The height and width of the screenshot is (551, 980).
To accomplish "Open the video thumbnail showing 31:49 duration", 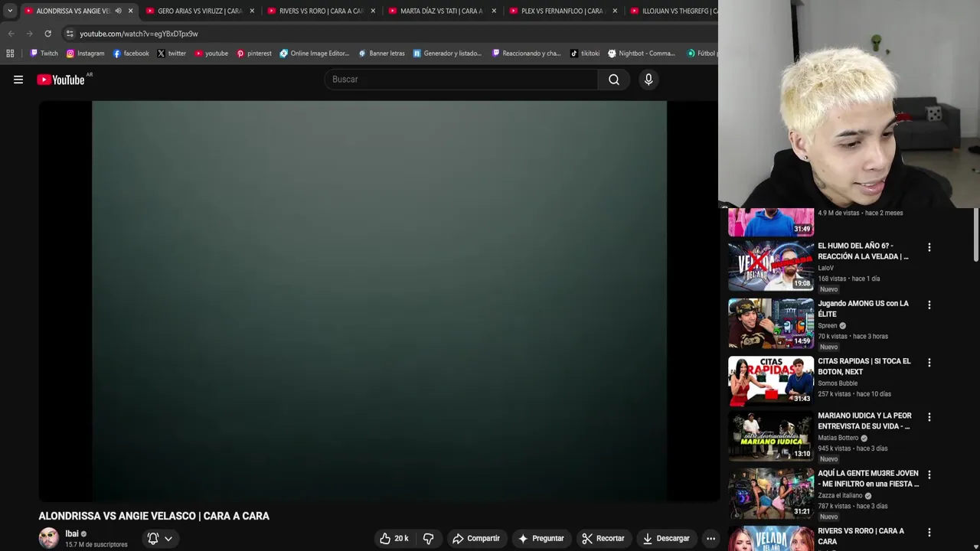I will click(771, 222).
